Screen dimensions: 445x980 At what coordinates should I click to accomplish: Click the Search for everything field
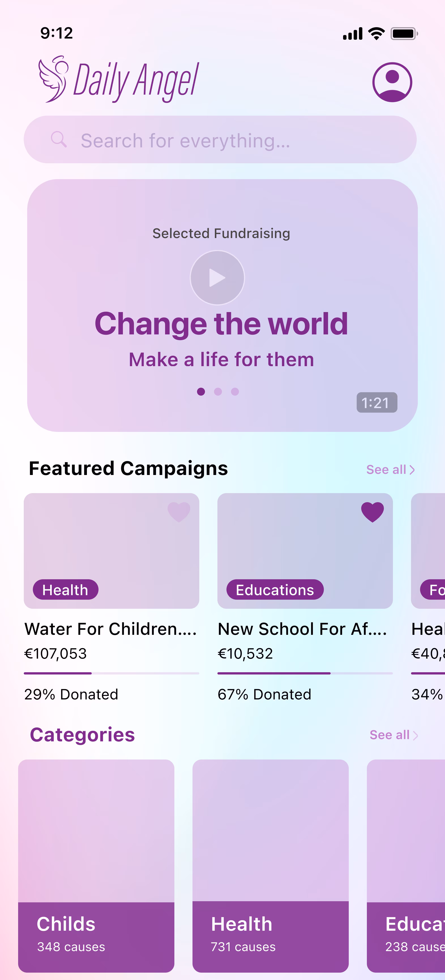click(x=228, y=140)
